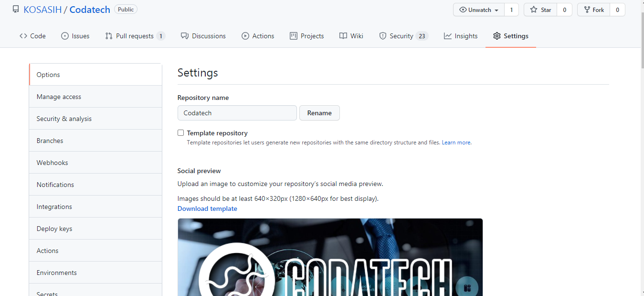Open the Codatech repository link
This screenshot has height=296, width=644.
pos(90,10)
